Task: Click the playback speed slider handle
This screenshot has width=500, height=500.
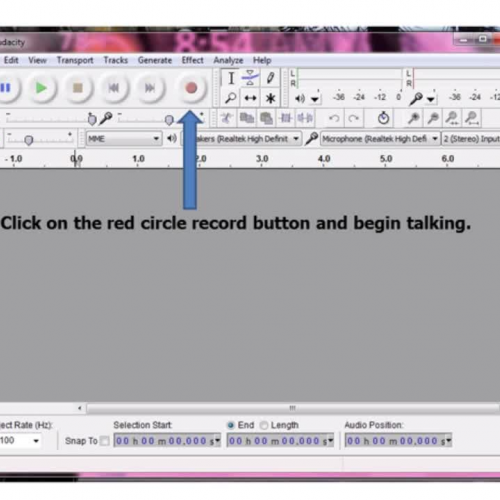Action: (29, 140)
